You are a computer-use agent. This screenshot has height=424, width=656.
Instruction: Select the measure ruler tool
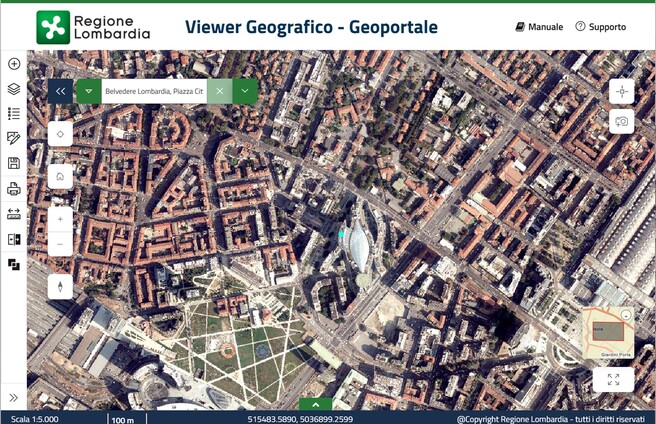(x=14, y=214)
